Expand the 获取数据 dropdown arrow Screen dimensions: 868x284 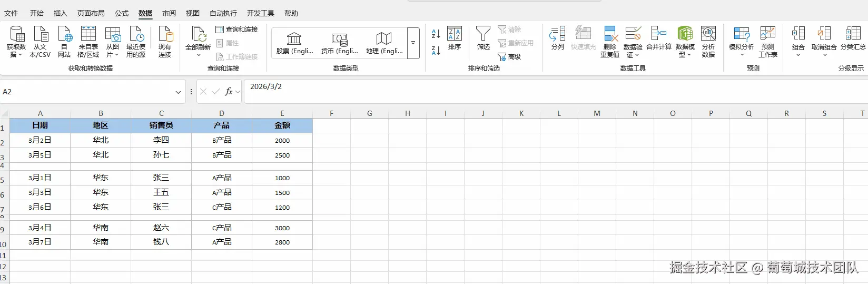pyautogui.click(x=20, y=55)
